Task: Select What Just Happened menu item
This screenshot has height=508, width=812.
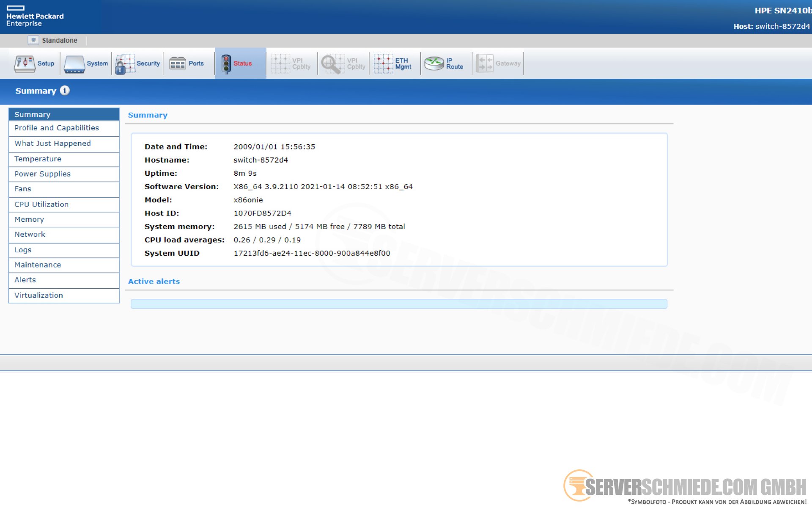Action: (x=52, y=144)
